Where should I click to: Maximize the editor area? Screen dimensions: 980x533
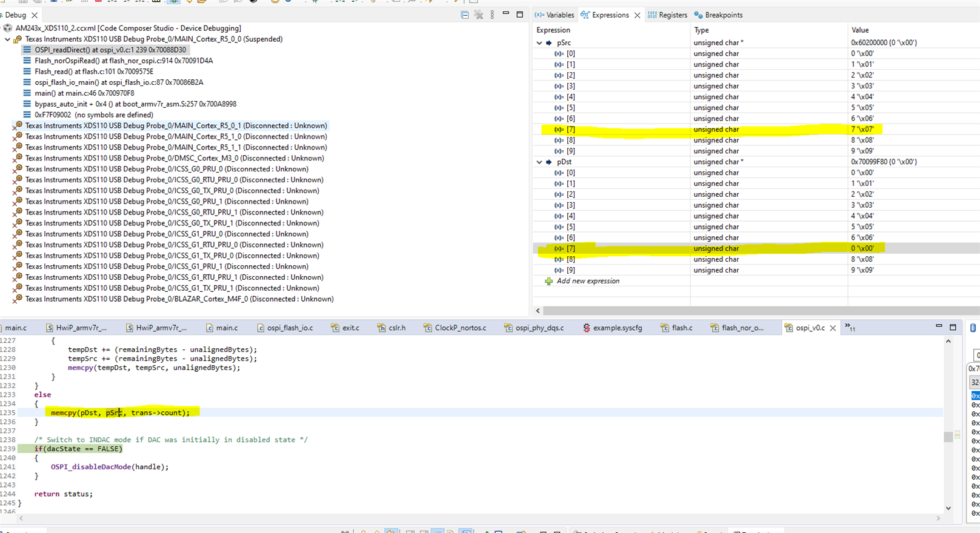coord(953,327)
